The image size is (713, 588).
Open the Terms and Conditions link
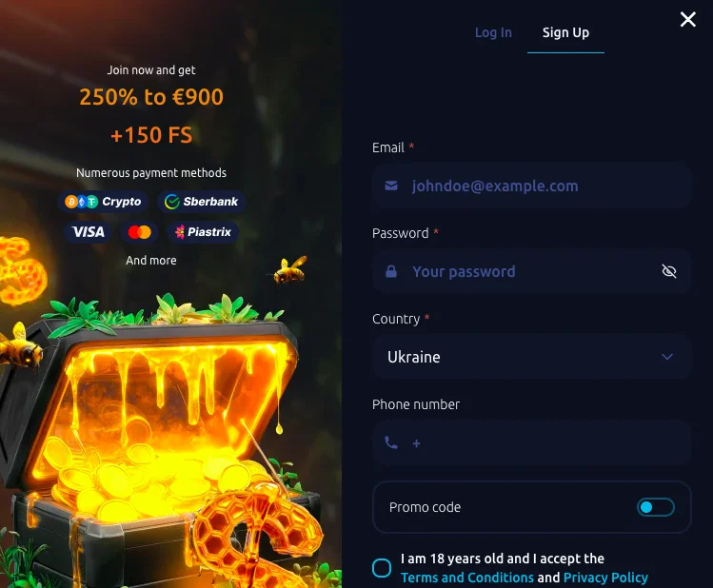point(467,578)
